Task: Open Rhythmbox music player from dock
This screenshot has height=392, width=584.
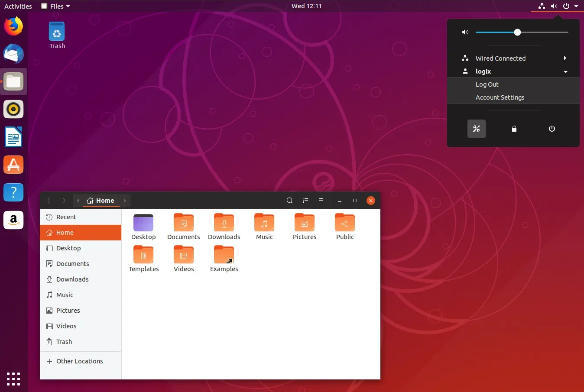Action: point(13,109)
